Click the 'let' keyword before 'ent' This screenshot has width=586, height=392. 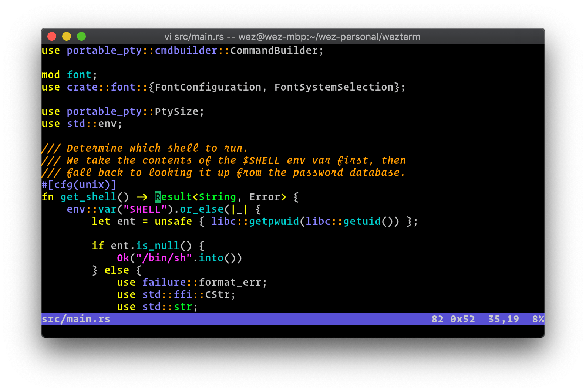point(101,221)
